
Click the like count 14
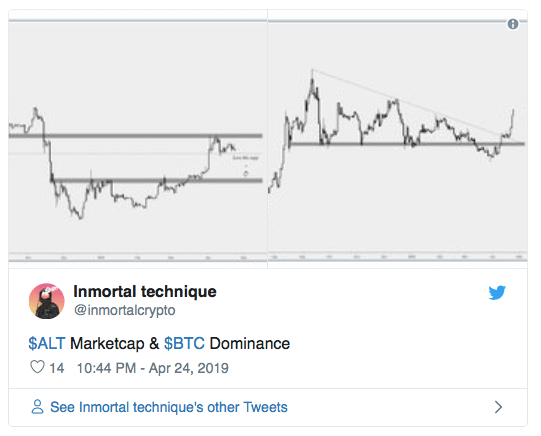pos(57,368)
